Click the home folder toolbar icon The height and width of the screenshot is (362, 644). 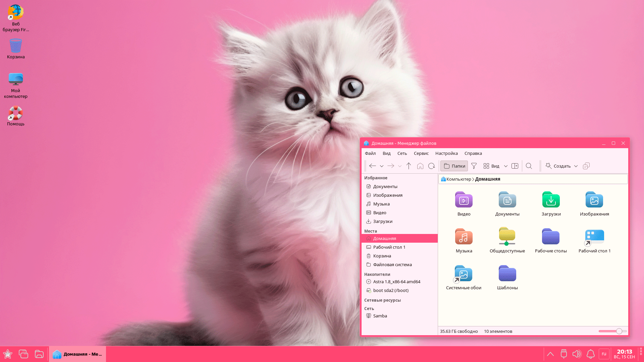[x=420, y=166]
